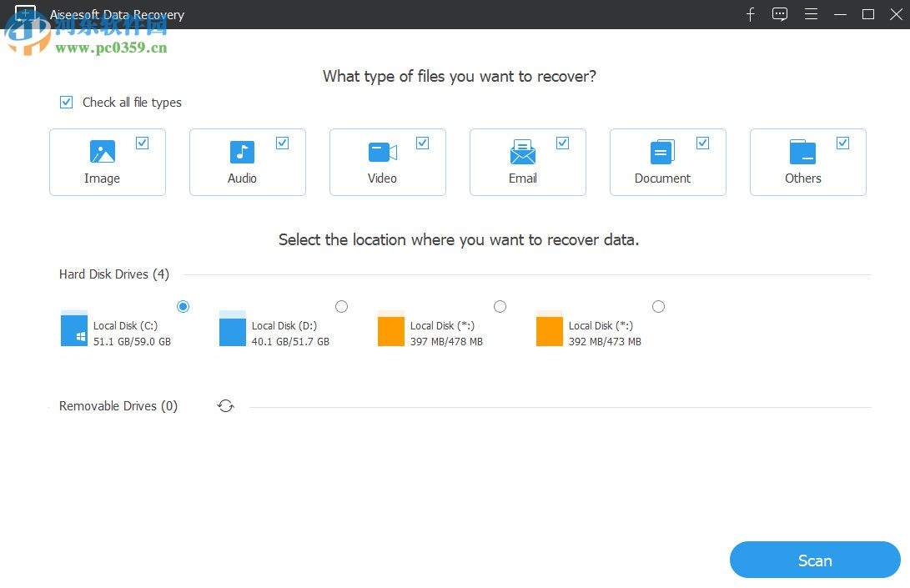Select the Document file type icon

[x=662, y=152]
